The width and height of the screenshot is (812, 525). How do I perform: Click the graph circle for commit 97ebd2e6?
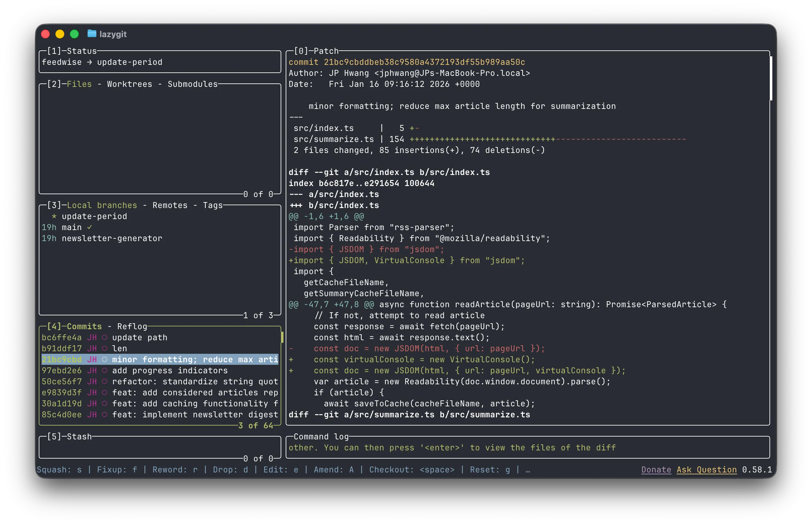tap(105, 370)
